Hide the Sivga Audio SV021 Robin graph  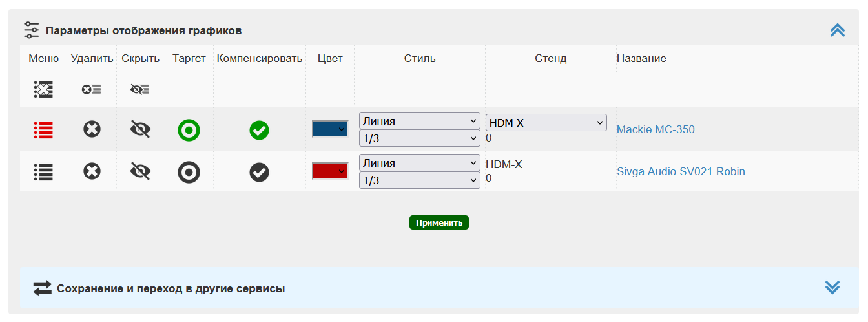click(139, 172)
